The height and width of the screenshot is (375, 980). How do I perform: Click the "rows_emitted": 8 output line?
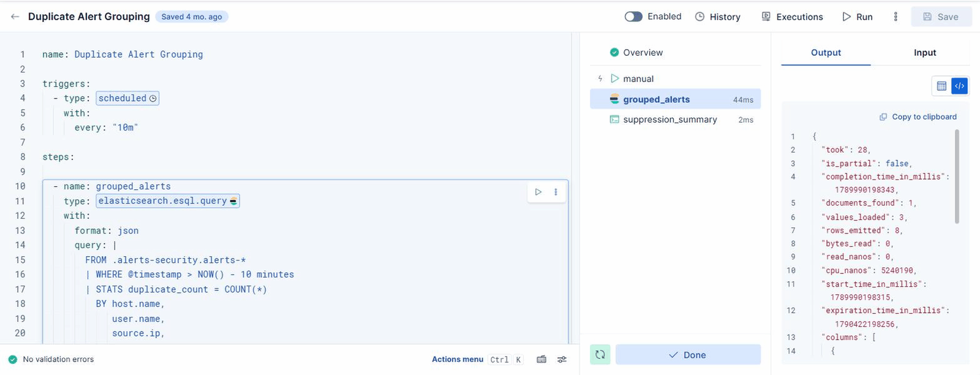(x=862, y=230)
